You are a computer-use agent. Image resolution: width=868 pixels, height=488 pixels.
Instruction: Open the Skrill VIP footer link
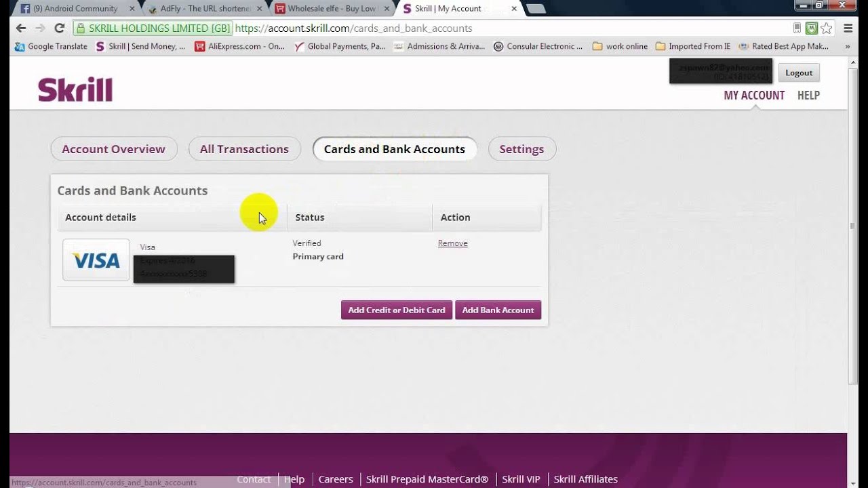[521, 479]
